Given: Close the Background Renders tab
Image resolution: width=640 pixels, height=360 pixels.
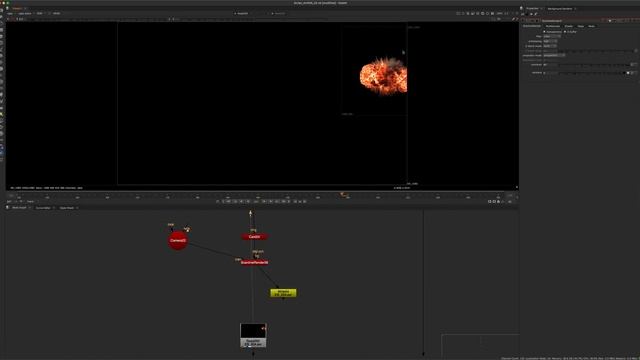Looking at the screenshot, I should click(575, 9).
